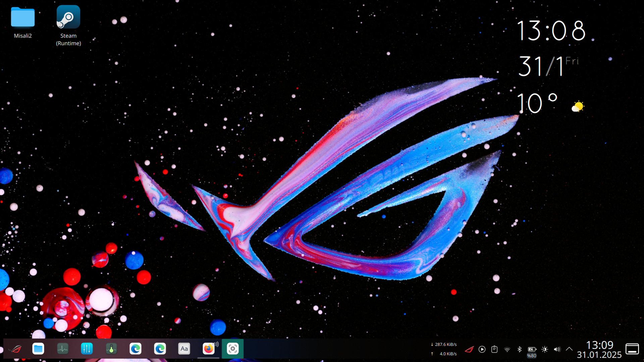Image resolution: width=644 pixels, height=362 pixels.
Task: Click the Show Desktop button
Action: point(632,349)
